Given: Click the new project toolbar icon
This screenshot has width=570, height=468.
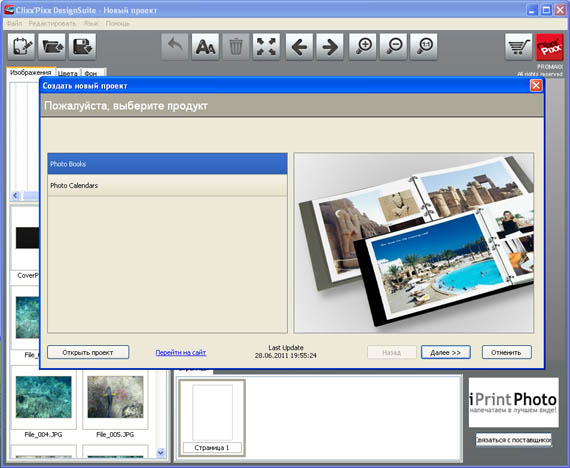Looking at the screenshot, I should click(21, 47).
